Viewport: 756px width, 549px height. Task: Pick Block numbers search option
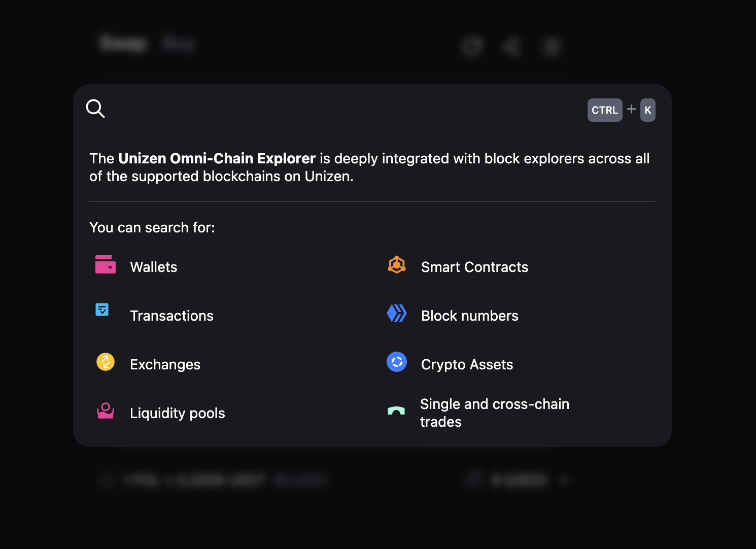[469, 316]
